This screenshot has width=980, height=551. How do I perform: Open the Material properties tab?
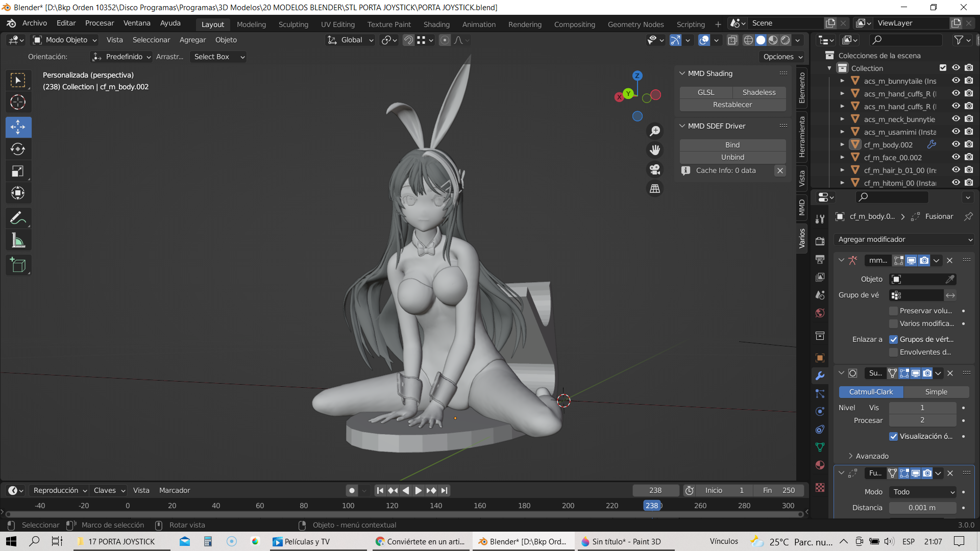pyautogui.click(x=820, y=465)
